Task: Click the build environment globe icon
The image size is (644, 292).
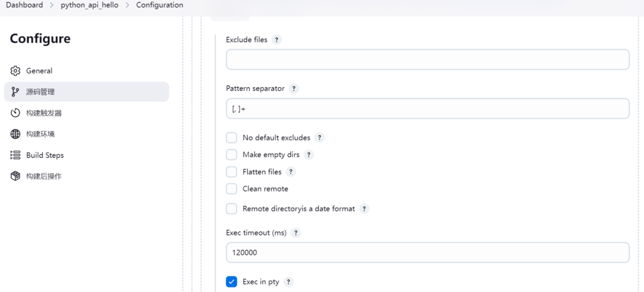Action: coord(16,134)
